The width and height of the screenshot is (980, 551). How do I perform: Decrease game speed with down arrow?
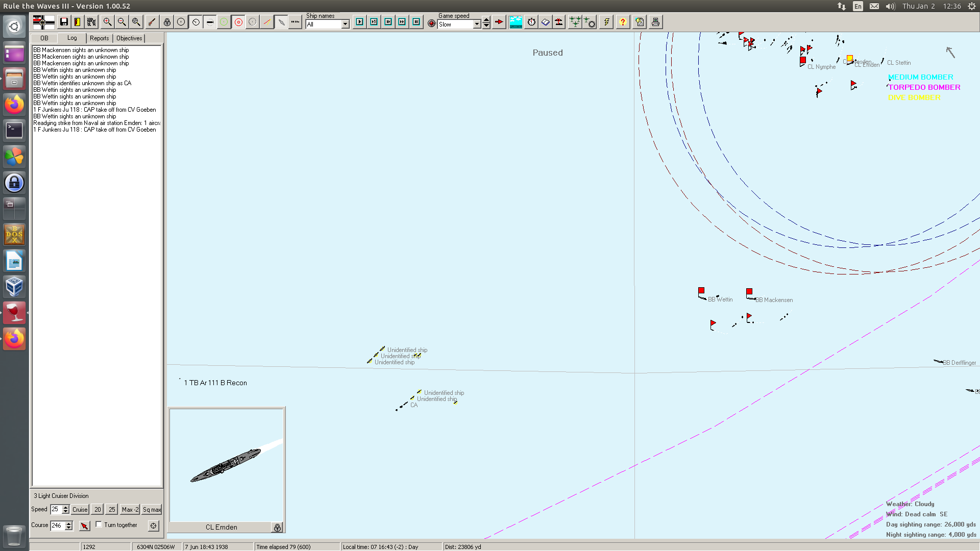[x=486, y=26]
